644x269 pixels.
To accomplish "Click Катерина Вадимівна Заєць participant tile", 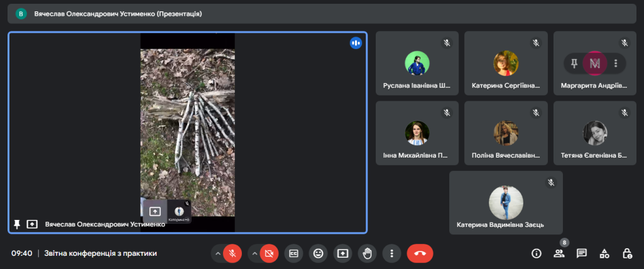I will point(506,202).
